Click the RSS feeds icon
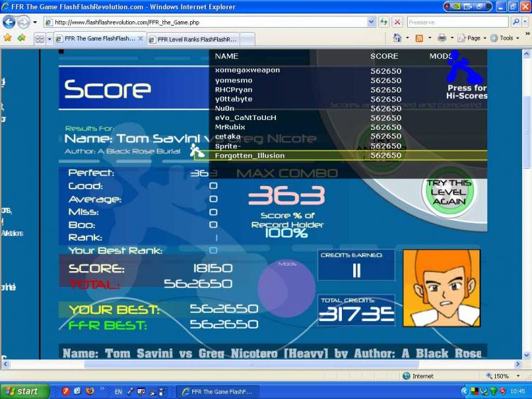 tap(419, 38)
